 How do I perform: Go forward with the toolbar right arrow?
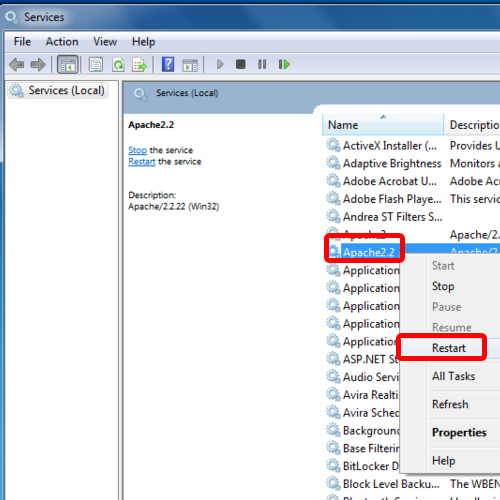coord(38,64)
